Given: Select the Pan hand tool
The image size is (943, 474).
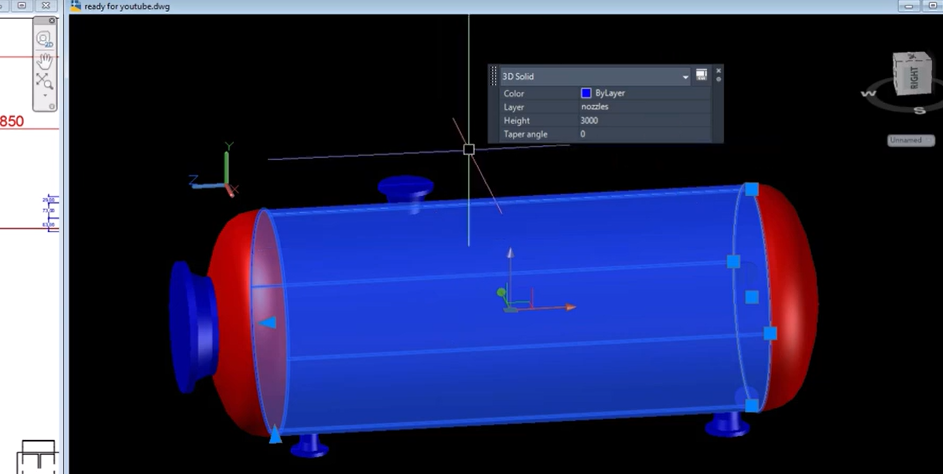Looking at the screenshot, I should [x=44, y=59].
